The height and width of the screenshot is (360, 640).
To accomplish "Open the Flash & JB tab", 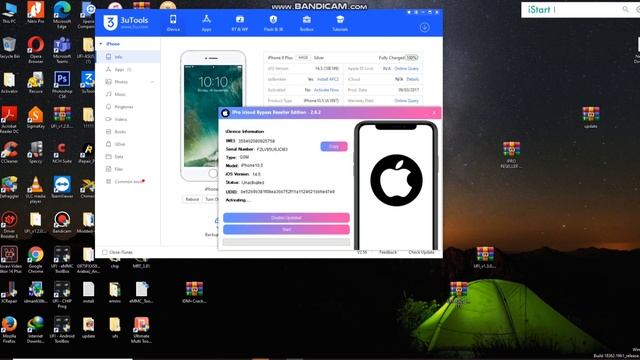I will tap(273, 23).
